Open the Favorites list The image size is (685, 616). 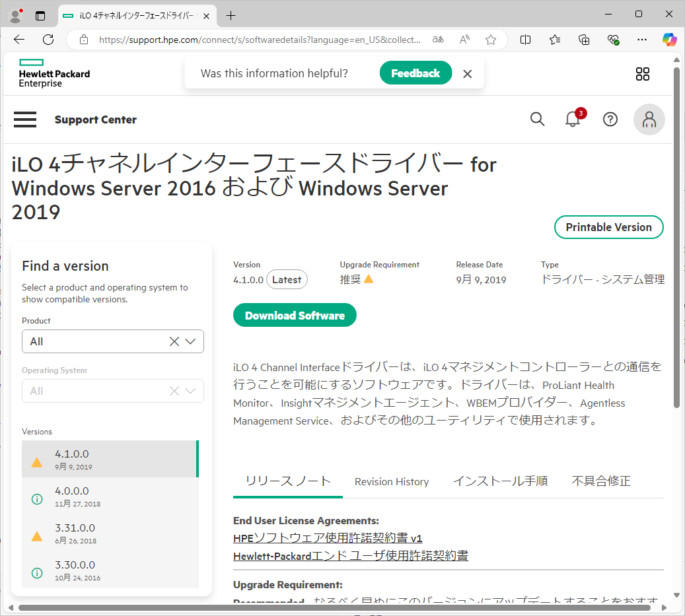[555, 40]
